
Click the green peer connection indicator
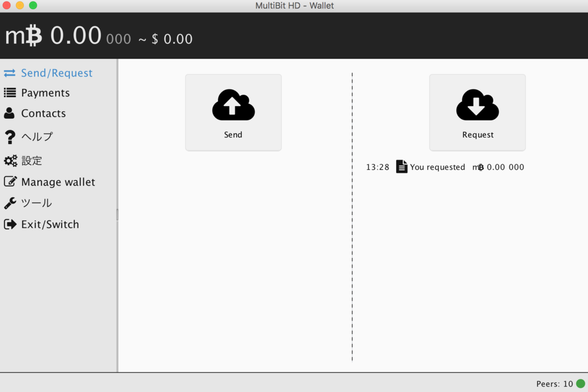point(580,383)
